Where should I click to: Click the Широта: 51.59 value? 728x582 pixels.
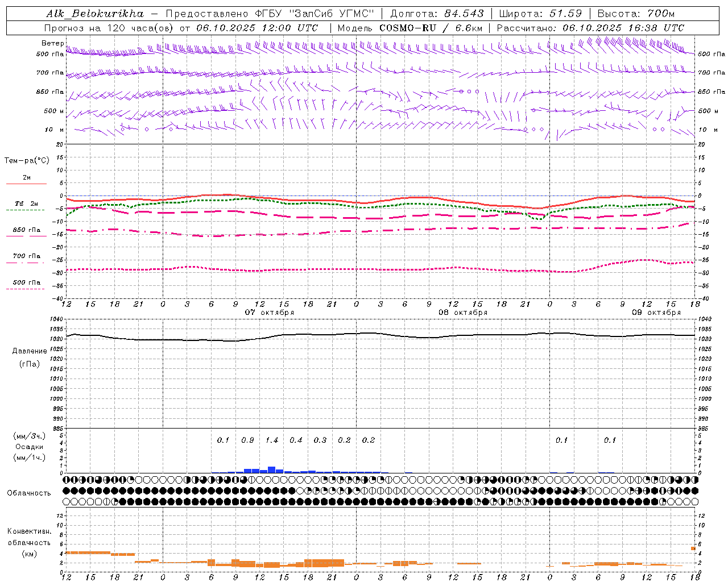pyautogui.click(x=540, y=14)
